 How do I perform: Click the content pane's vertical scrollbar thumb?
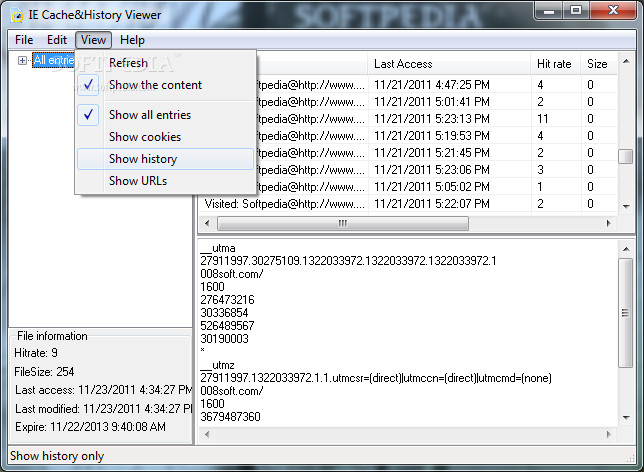[626, 313]
